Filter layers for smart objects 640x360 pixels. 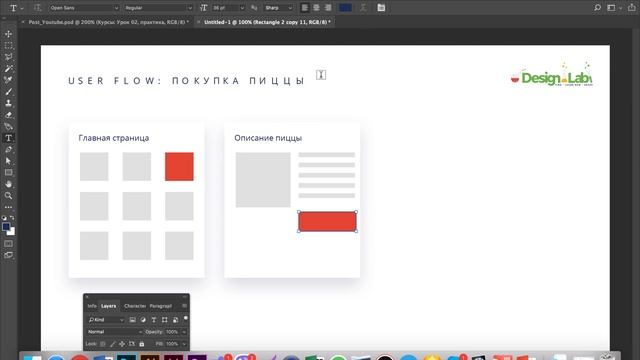click(176, 320)
